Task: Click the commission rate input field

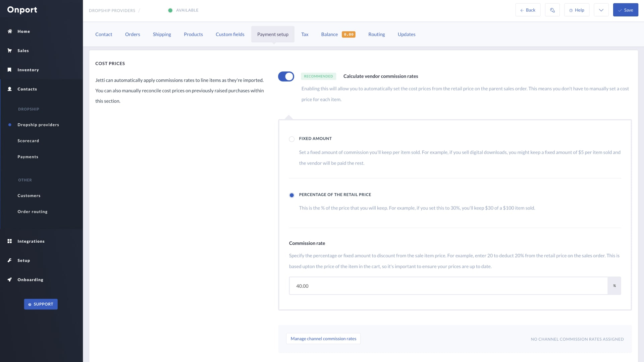Action: click(x=448, y=286)
